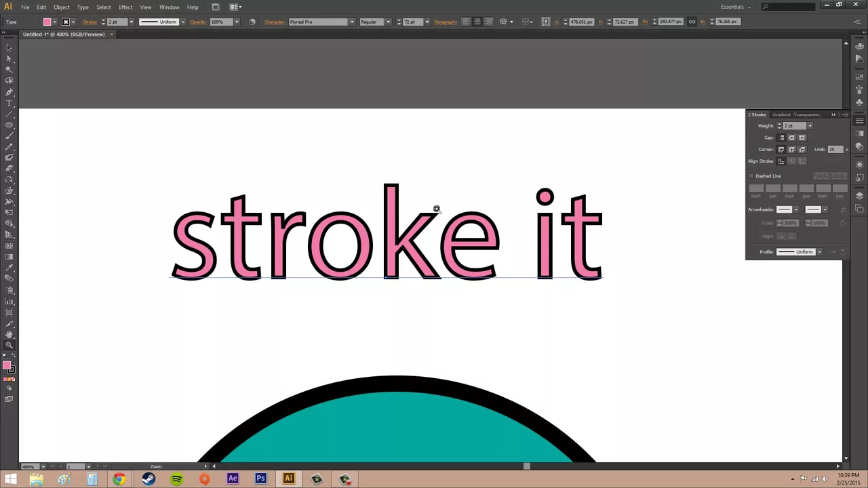
Task: Open the Opacity value dropdown arrow
Action: [x=237, y=22]
